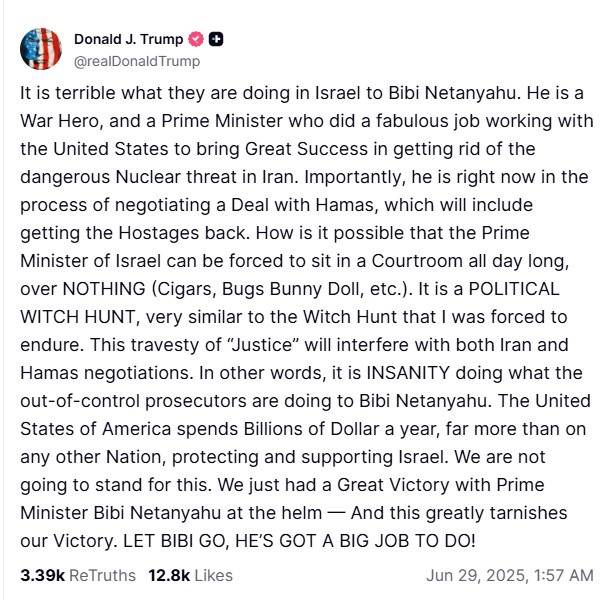Visit the @realDonaldTrump handle link
Screen dimensions: 608x600
coord(136,61)
